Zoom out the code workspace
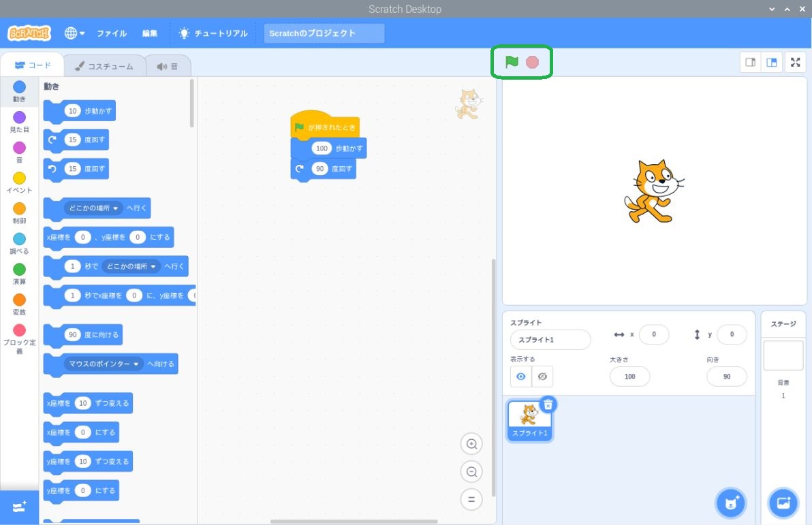The image size is (812, 525). coord(471,472)
